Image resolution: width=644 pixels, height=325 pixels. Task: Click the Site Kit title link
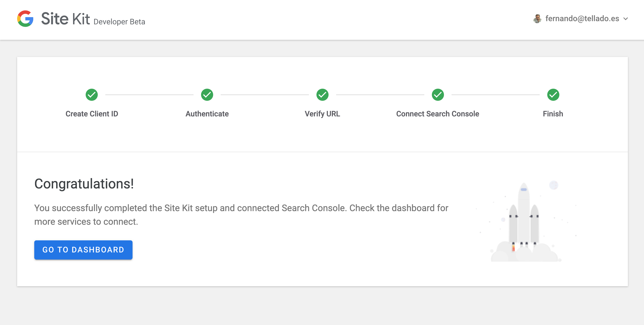coord(65,18)
